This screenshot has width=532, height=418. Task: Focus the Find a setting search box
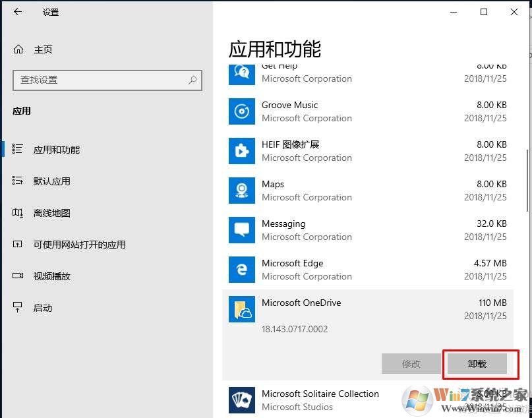107,80
